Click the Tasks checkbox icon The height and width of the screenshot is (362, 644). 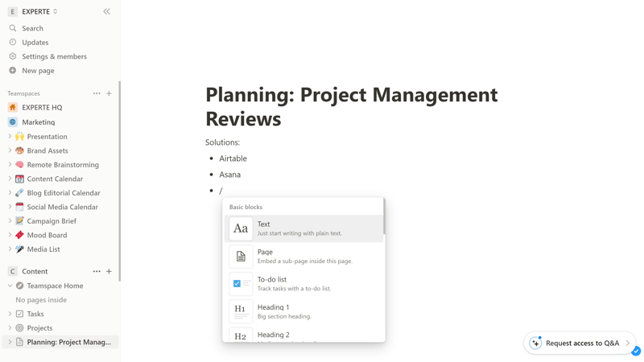pyautogui.click(x=19, y=314)
